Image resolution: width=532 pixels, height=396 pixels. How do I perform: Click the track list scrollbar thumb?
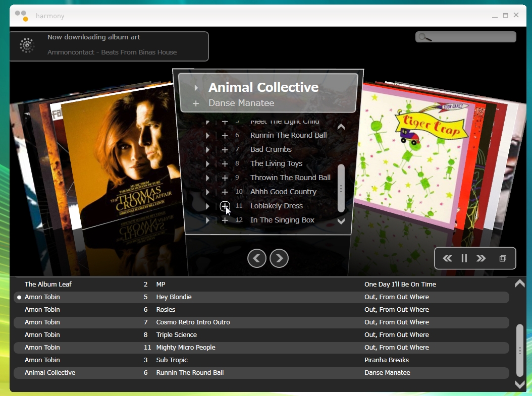click(341, 189)
